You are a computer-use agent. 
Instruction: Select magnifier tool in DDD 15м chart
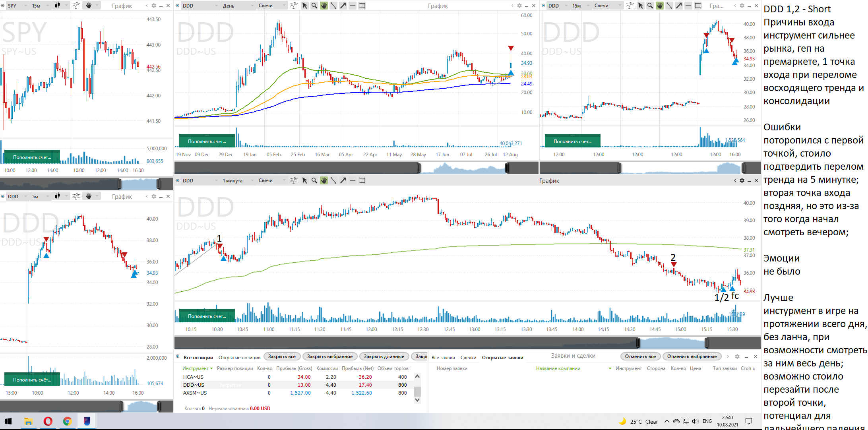point(650,6)
